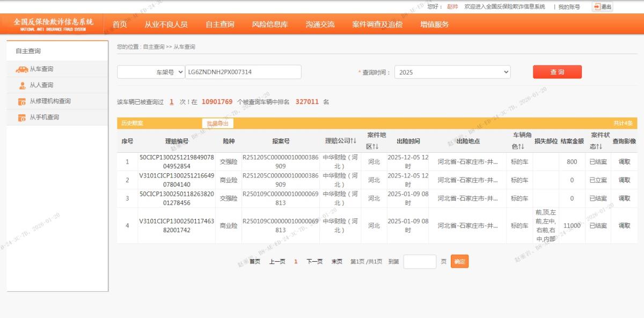Click the orange 确定 page button
Screen dimensions: 644x318
[x=459, y=262]
